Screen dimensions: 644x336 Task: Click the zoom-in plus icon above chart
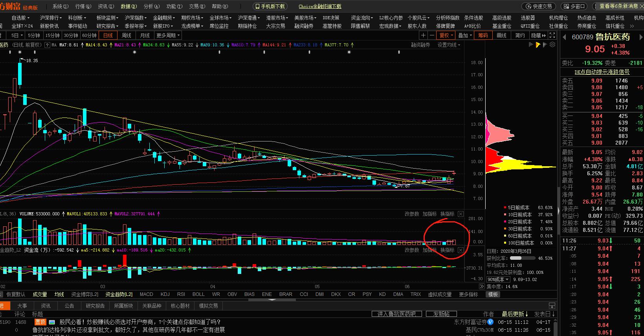tap(423, 35)
